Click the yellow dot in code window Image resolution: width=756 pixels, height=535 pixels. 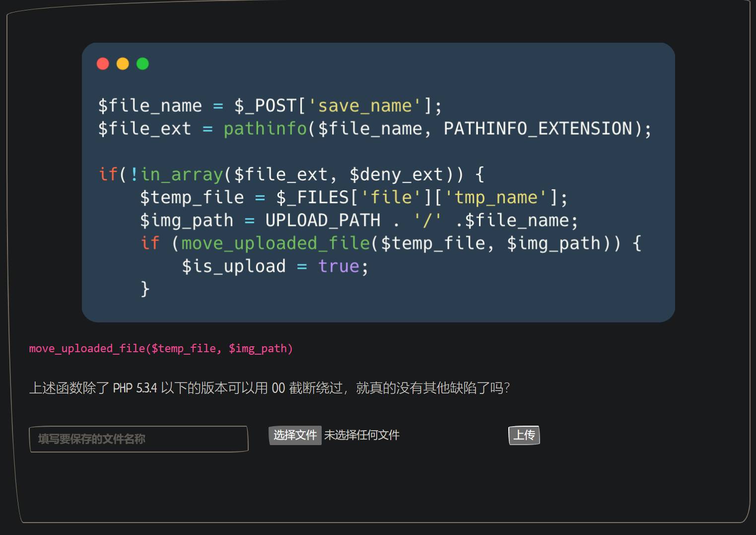[x=123, y=64]
